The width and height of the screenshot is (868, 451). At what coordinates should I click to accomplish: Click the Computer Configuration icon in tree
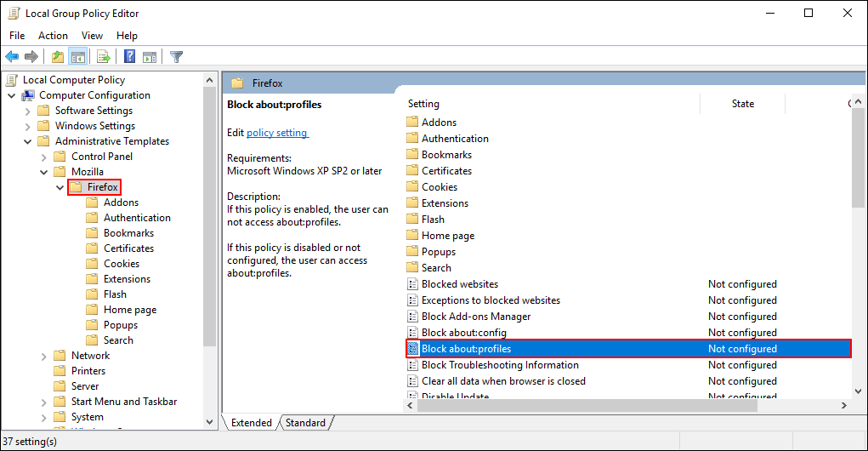click(x=28, y=95)
